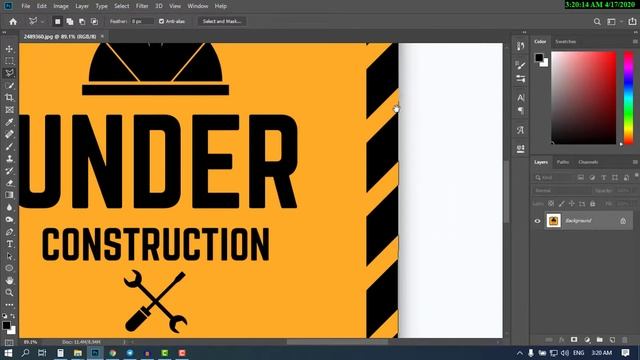Select the History Brush tool
640x360 pixels.
[x=9, y=171]
